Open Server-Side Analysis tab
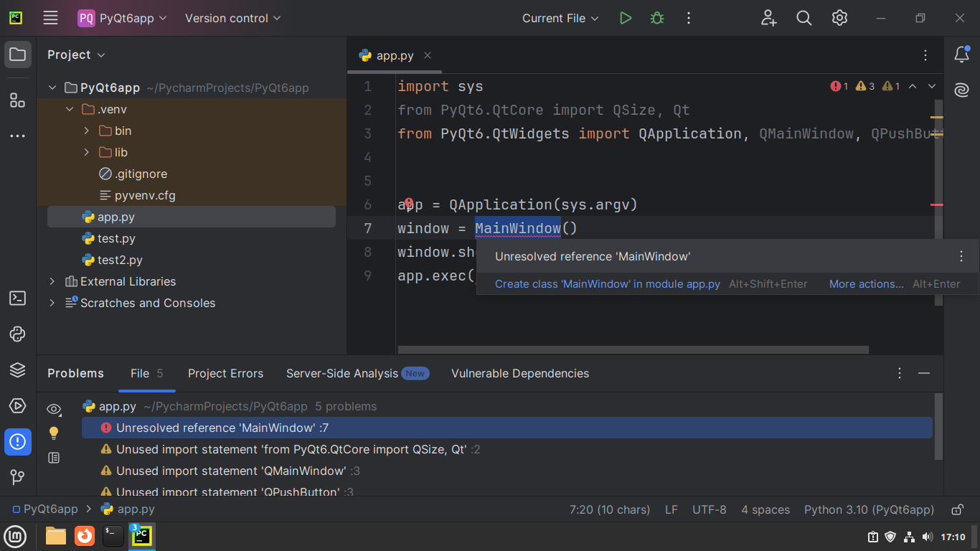Screen dimensions: 980x551 tap(357, 373)
